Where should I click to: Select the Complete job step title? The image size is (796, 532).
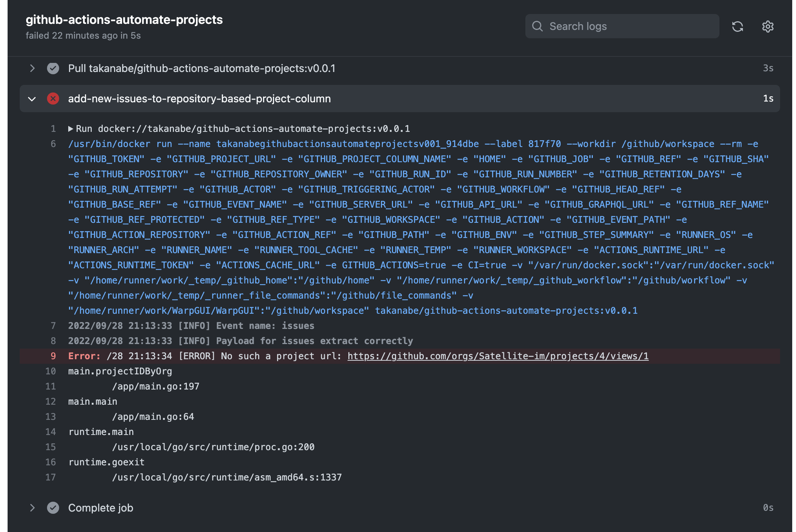pos(100,508)
